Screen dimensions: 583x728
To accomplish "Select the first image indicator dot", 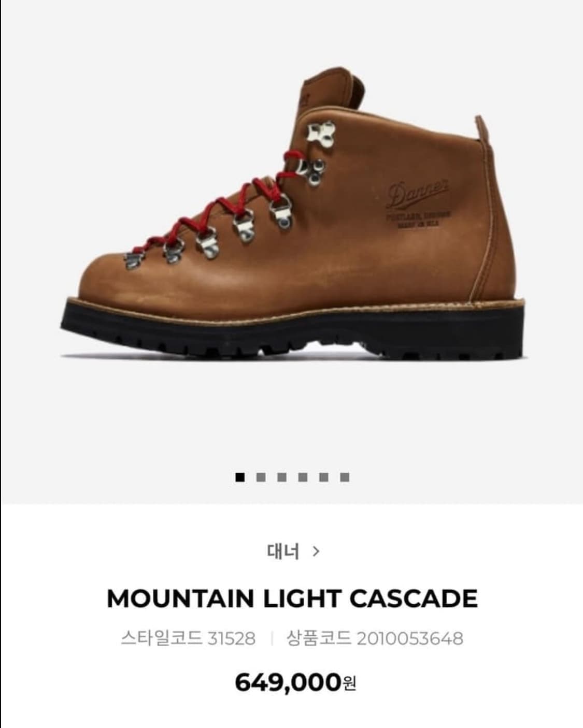I will (x=239, y=477).
